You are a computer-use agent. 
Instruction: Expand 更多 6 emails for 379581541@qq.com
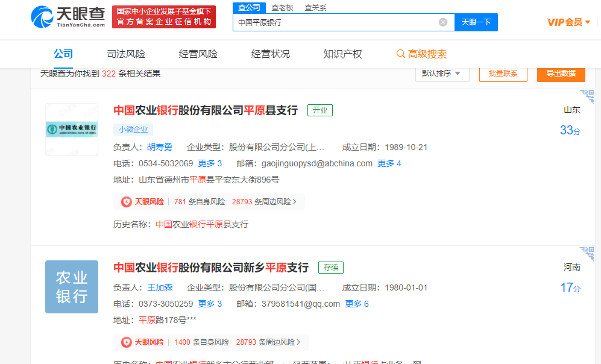(357, 304)
